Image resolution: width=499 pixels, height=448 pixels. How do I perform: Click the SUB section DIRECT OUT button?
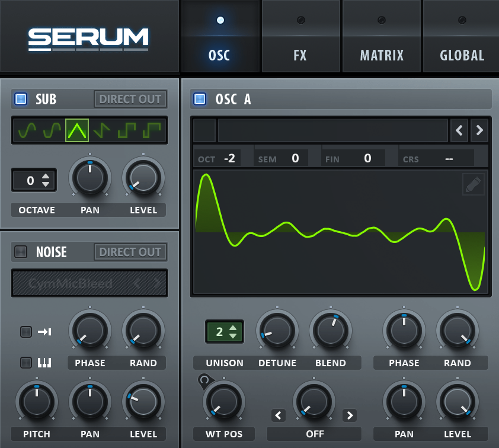(130, 99)
